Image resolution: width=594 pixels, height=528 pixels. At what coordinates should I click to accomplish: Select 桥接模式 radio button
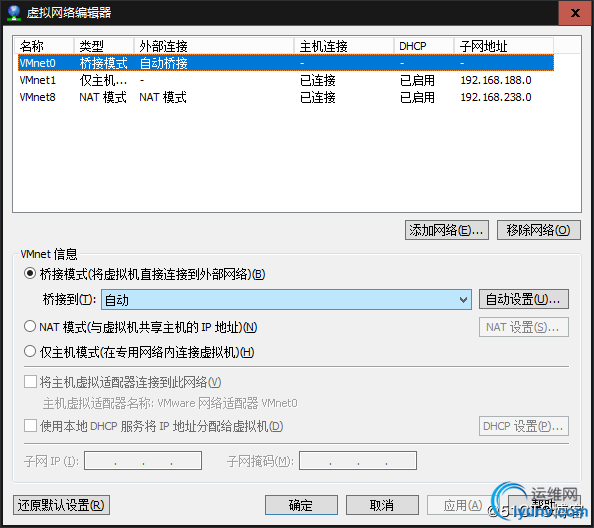tap(30, 273)
